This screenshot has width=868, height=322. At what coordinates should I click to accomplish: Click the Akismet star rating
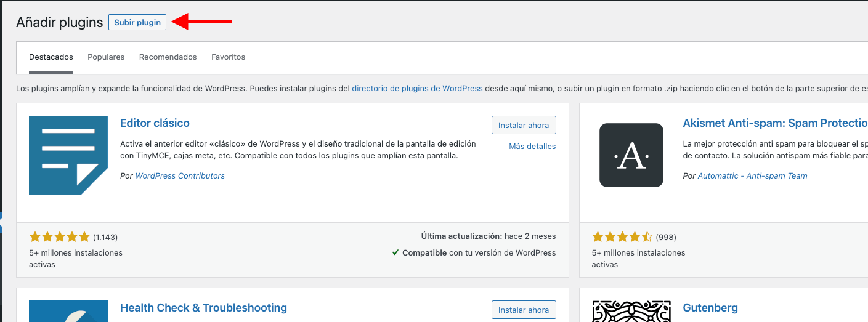pyautogui.click(x=622, y=237)
